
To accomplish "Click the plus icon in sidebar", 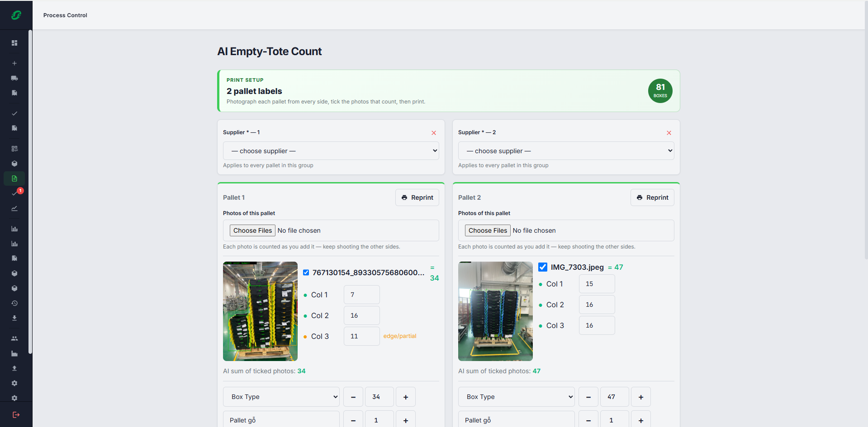I will [x=14, y=63].
